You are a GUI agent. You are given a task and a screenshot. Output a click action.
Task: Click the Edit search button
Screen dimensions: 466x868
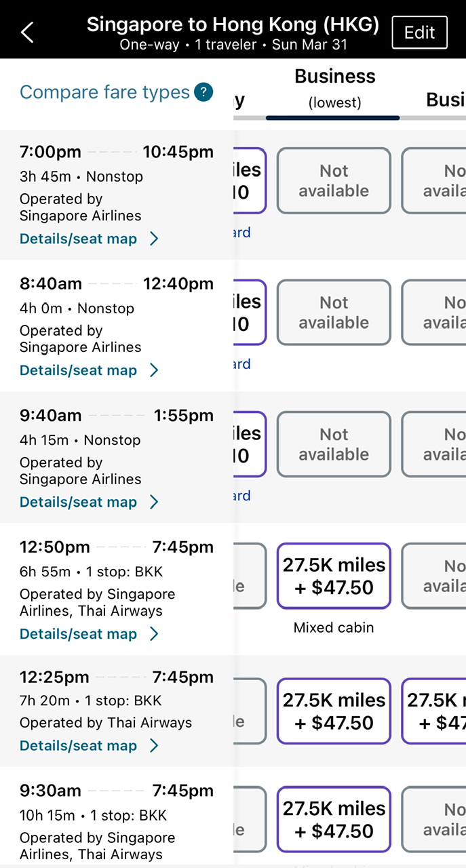pyautogui.click(x=419, y=33)
